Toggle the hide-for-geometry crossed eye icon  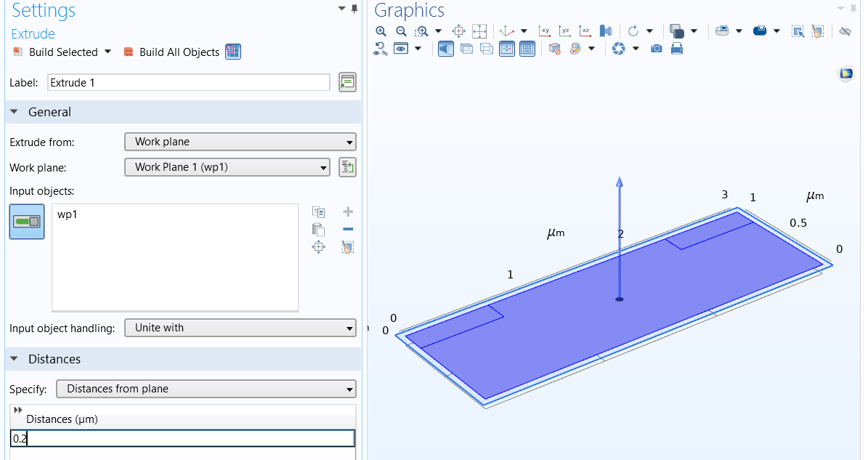pos(845,31)
